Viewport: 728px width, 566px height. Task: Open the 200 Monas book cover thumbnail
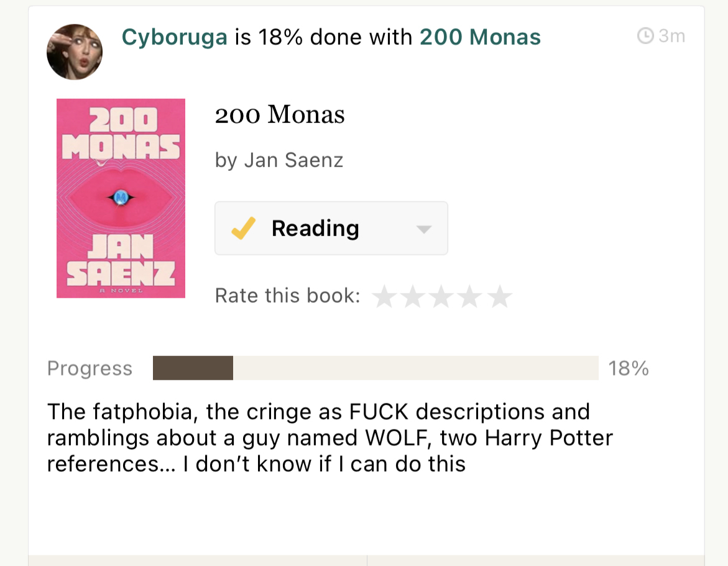click(x=121, y=198)
